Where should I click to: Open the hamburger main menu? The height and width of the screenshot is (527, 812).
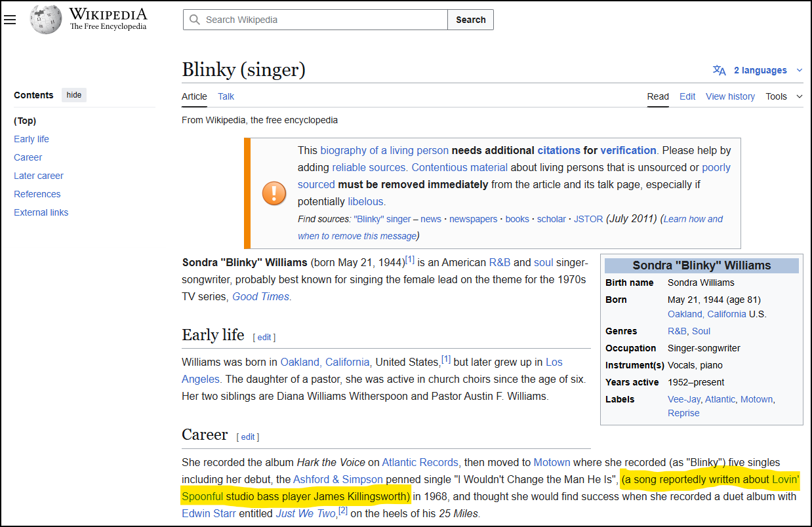(10, 20)
